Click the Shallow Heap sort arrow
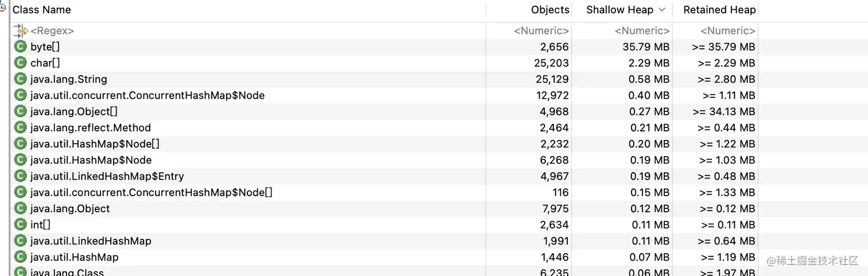Image resolution: width=868 pixels, height=276 pixels. click(x=662, y=10)
